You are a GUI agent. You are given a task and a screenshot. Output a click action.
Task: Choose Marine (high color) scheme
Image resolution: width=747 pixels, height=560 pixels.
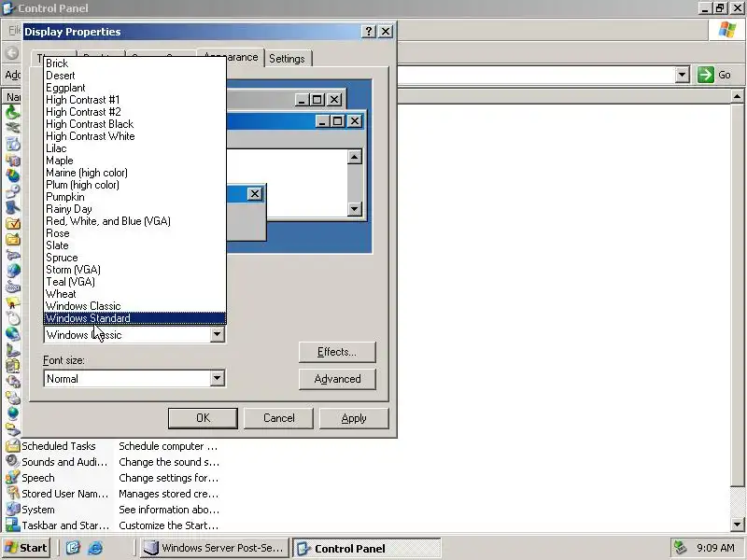pos(134,173)
